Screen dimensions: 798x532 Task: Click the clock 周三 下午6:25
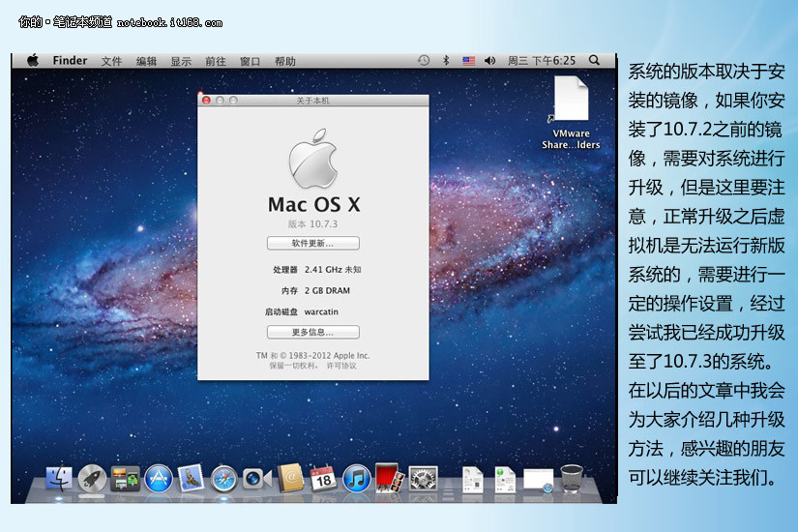542,61
